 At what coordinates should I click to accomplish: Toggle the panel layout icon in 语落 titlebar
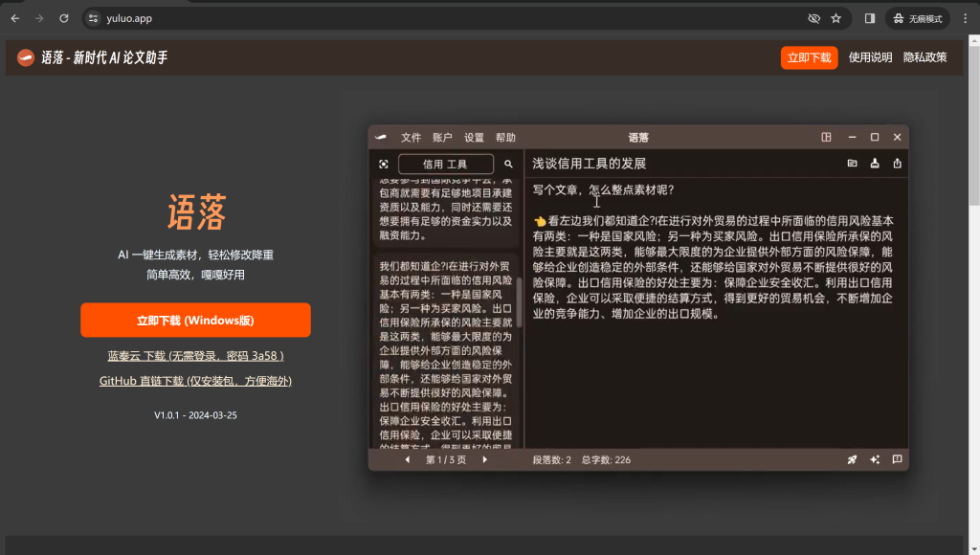click(x=826, y=137)
